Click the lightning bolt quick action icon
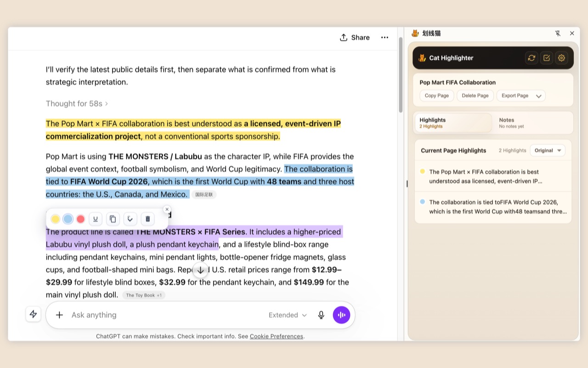This screenshot has height=368, width=588. click(x=33, y=314)
